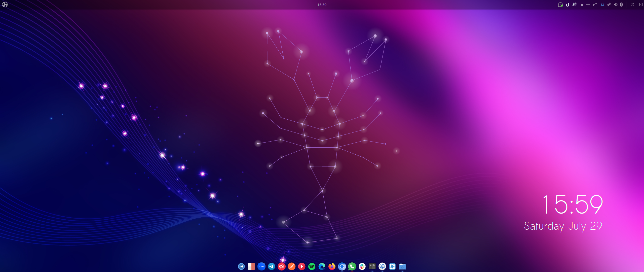Open Spotify in the dock
644x272 pixels.
(312, 266)
